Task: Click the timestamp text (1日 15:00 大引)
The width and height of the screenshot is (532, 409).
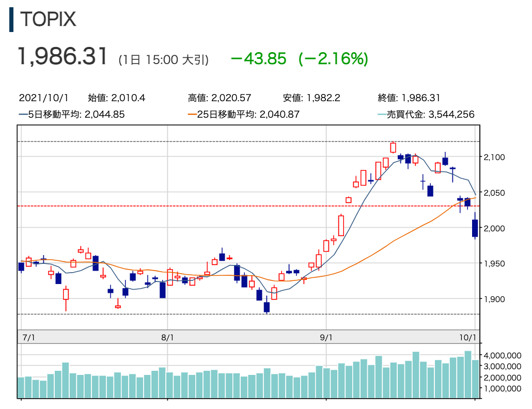Action: 164,60
